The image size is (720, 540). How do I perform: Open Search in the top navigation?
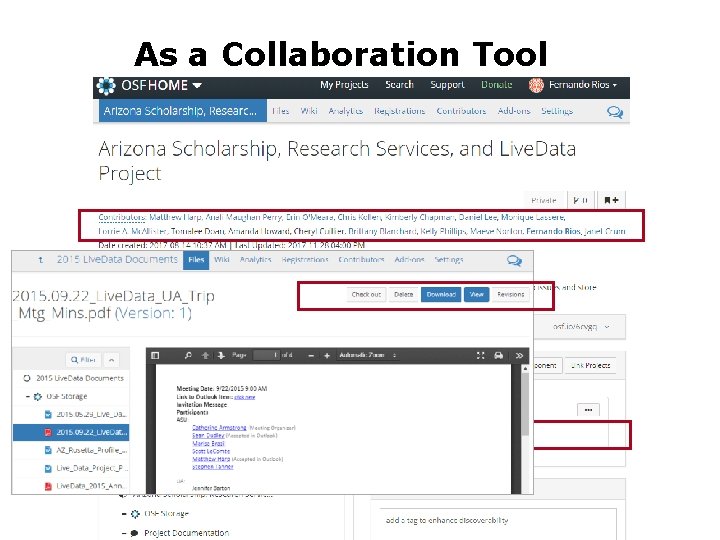pos(399,85)
